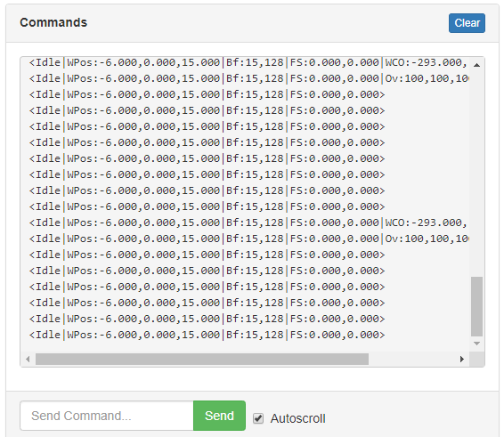504x437 pixels.
Task: Click horizontal scrollbar track right of thumb
Action: tap(411, 359)
